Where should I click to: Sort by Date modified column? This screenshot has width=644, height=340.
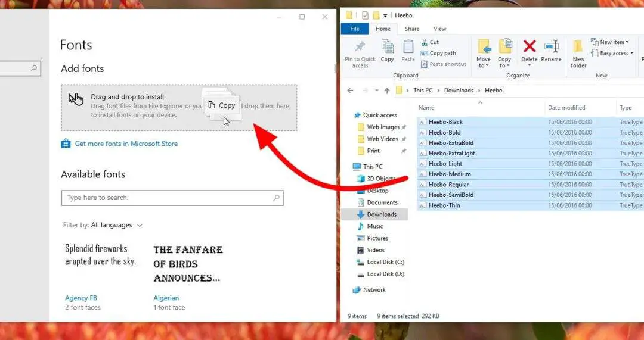pyautogui.click(x=566, y=107)
